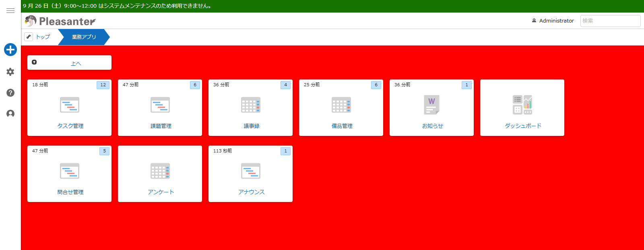Click the 36 分前 timestamp on お知らせ

(402, 85)
